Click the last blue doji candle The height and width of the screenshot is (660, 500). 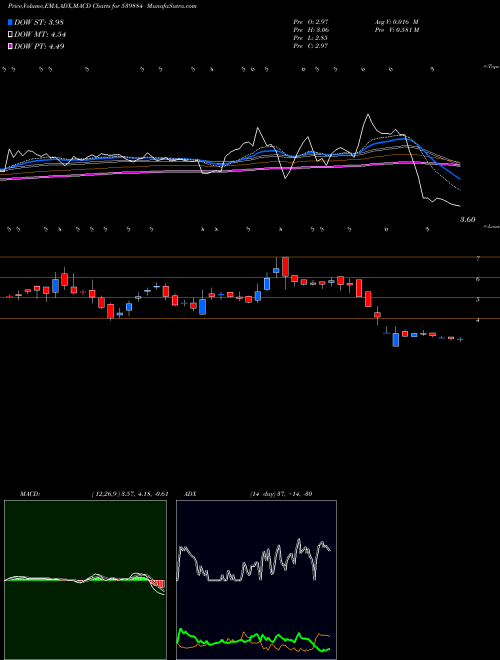coord(460,339)
